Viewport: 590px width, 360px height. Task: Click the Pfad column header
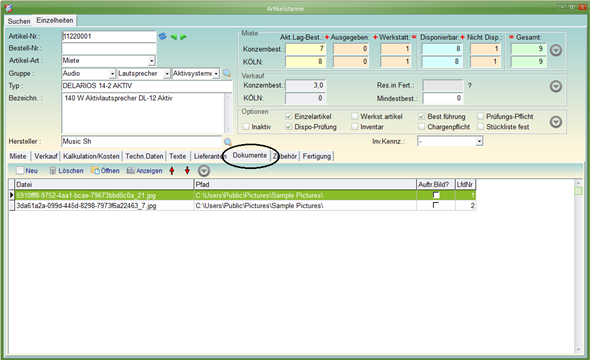click(x=305, y=184)
